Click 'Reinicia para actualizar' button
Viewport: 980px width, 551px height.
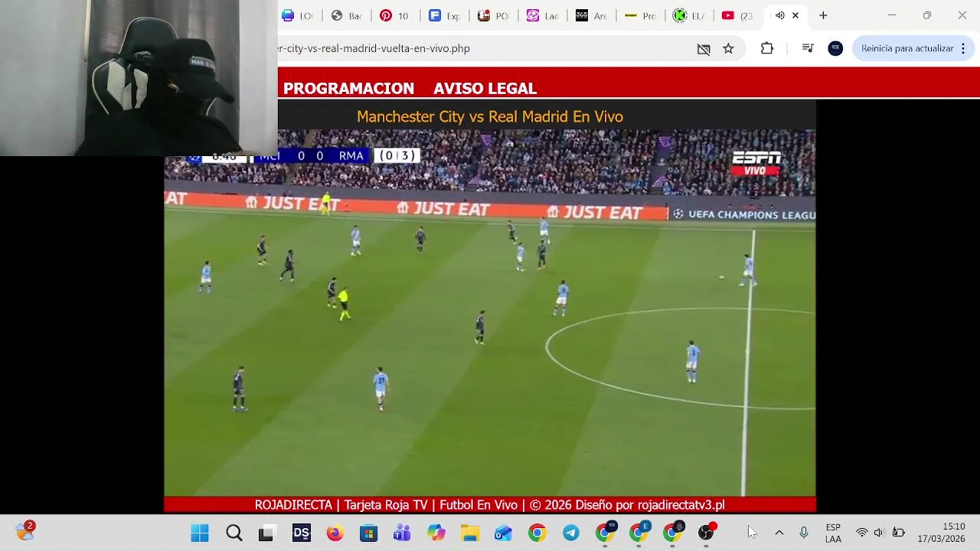click(x=907, y=48)
